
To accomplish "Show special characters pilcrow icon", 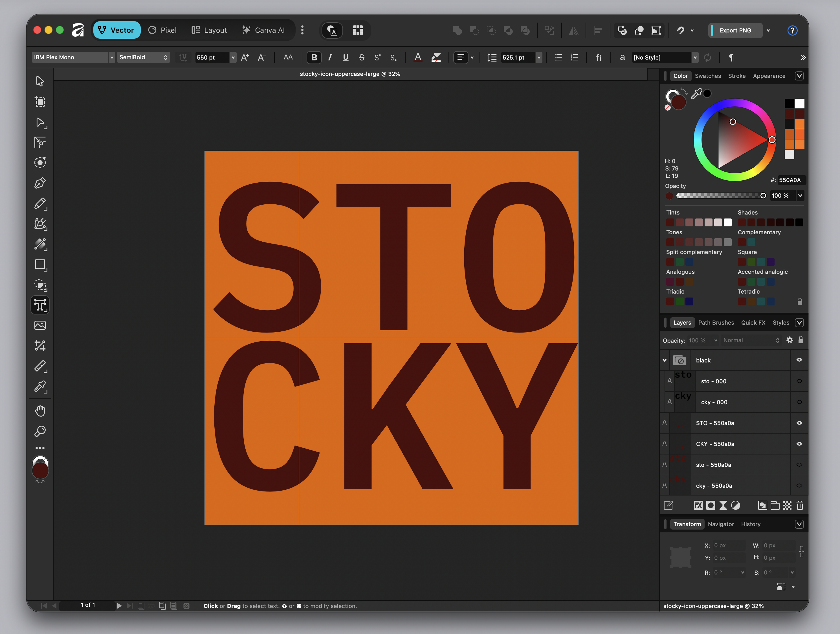I will tap(731, 57).
